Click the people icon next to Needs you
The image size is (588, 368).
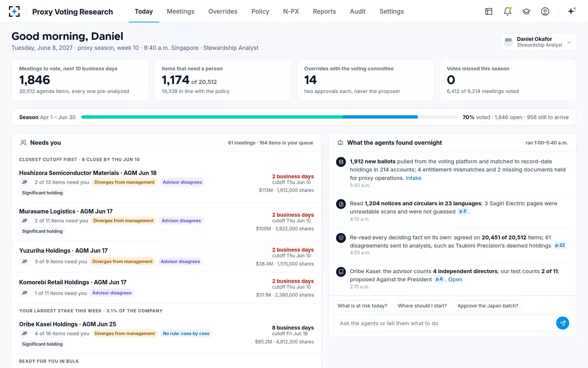coord(24,143)
